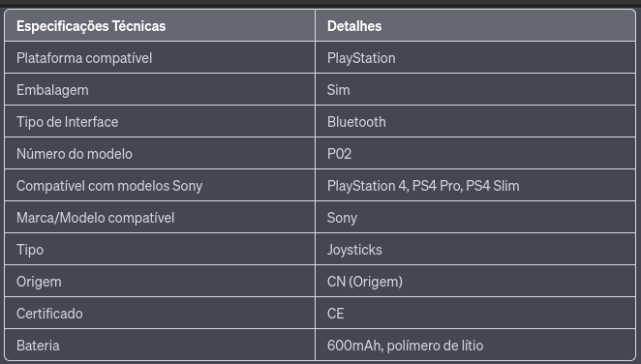Select the Número do modelo label
The width and height of the screenshot is (641, 364).
coord(160,154)
